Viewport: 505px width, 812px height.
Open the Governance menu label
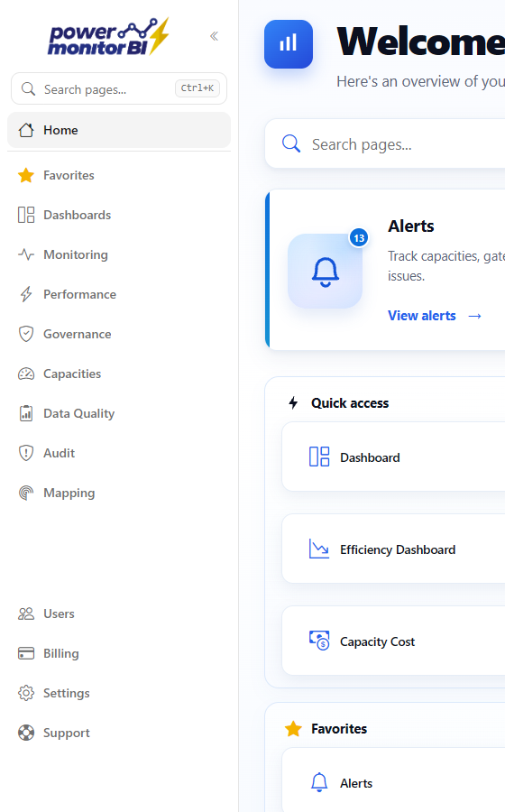click(77, 334)
